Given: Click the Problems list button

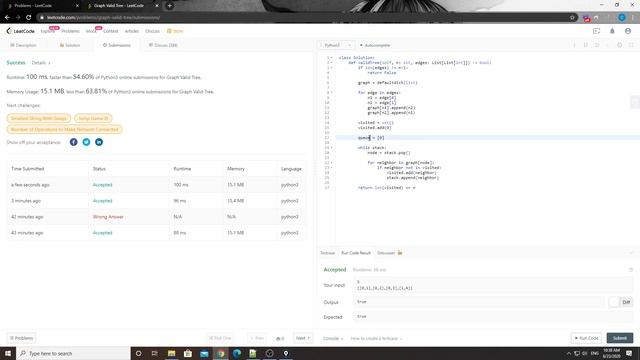Looking at the screenshot, I should 22,338.
